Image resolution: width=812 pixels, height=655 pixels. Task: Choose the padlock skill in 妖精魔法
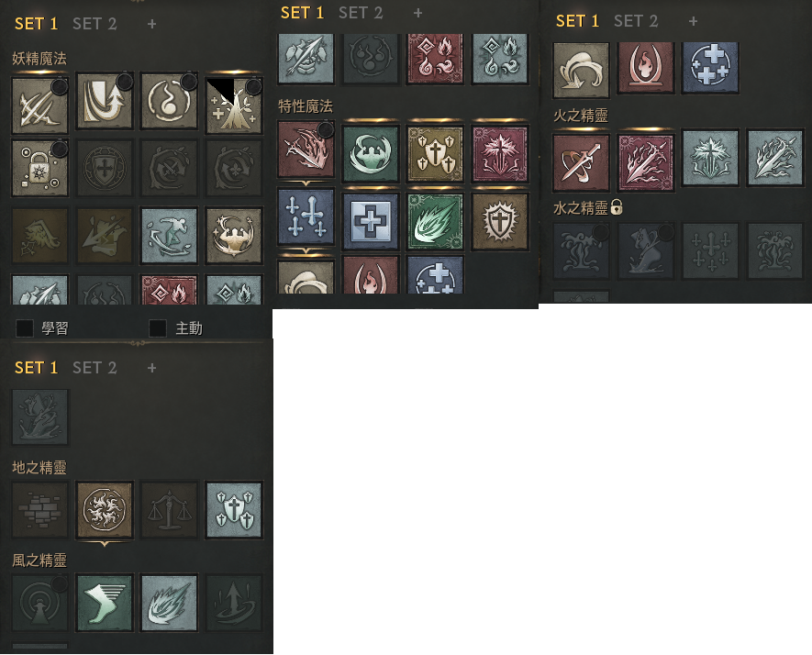tap(39, 168)
